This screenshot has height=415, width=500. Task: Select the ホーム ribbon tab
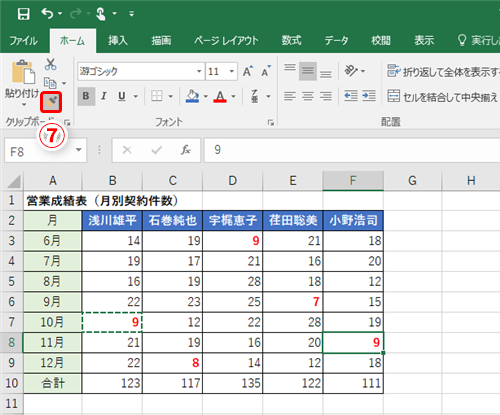point(73,41)
